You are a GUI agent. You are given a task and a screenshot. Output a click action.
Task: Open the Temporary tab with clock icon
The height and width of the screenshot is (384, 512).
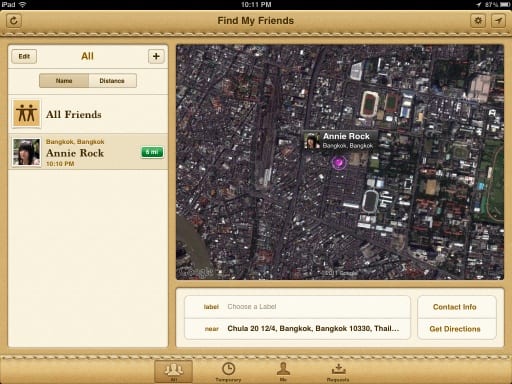228,371
